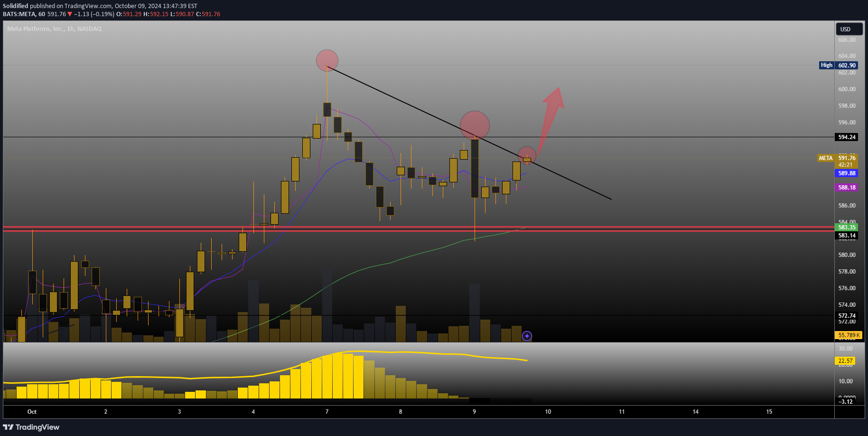This screenshot has height=436, width=868.
Task: Click the O:591.29 open value in header
Action: (129, 14)
